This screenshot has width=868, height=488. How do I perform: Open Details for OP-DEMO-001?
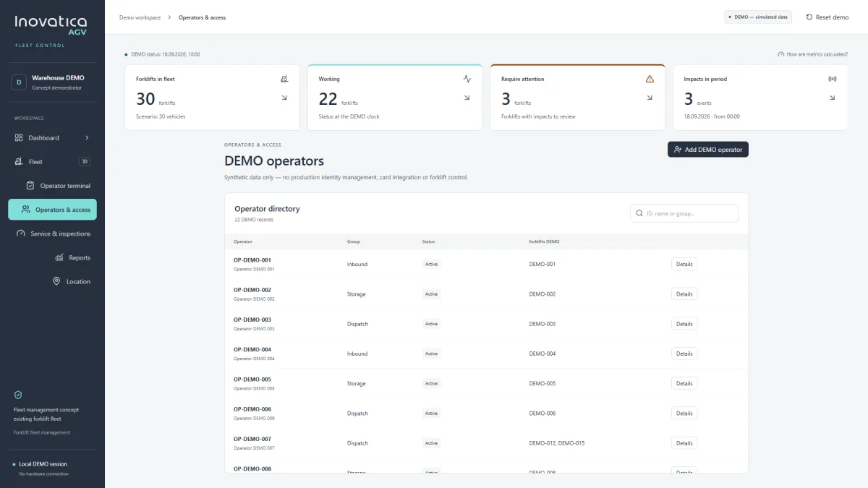click(x=684, y=264)
